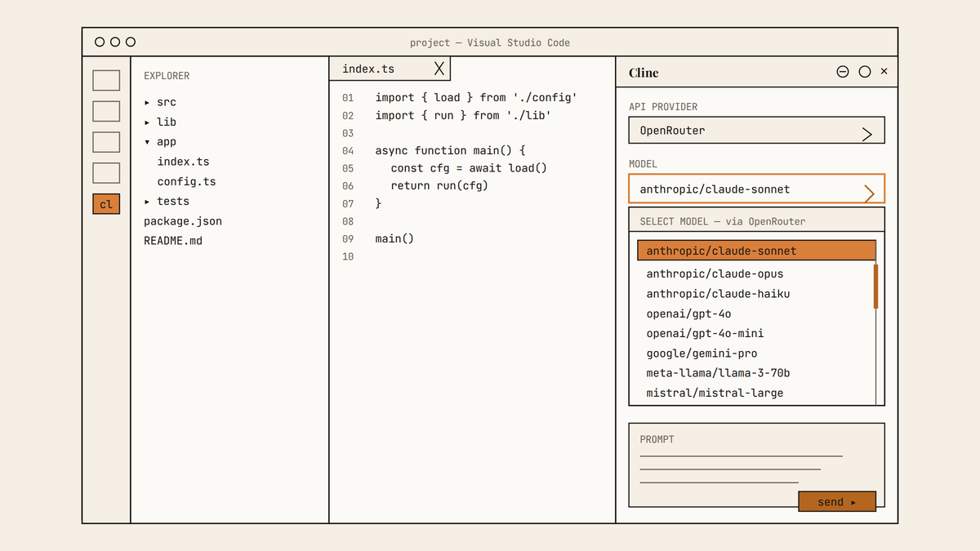This screenshot has width=980, height=551.
Task: Click 'return run(cfg)' line
Action: [x=439, y=185]
